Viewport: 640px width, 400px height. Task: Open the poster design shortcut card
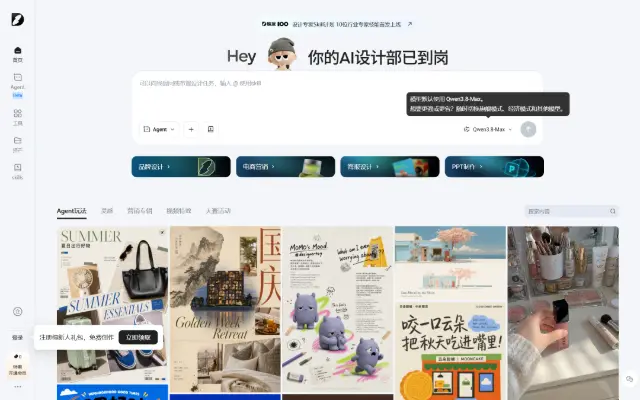390,167
